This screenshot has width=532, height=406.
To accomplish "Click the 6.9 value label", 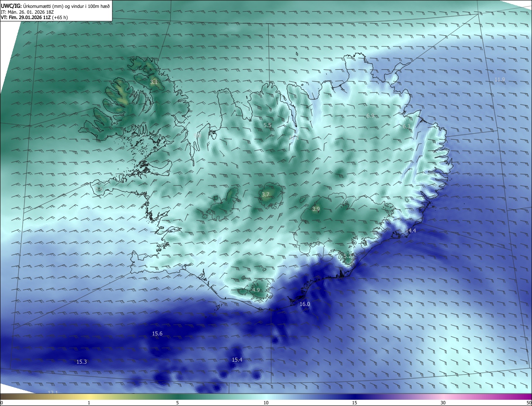I will coord(370,115).
